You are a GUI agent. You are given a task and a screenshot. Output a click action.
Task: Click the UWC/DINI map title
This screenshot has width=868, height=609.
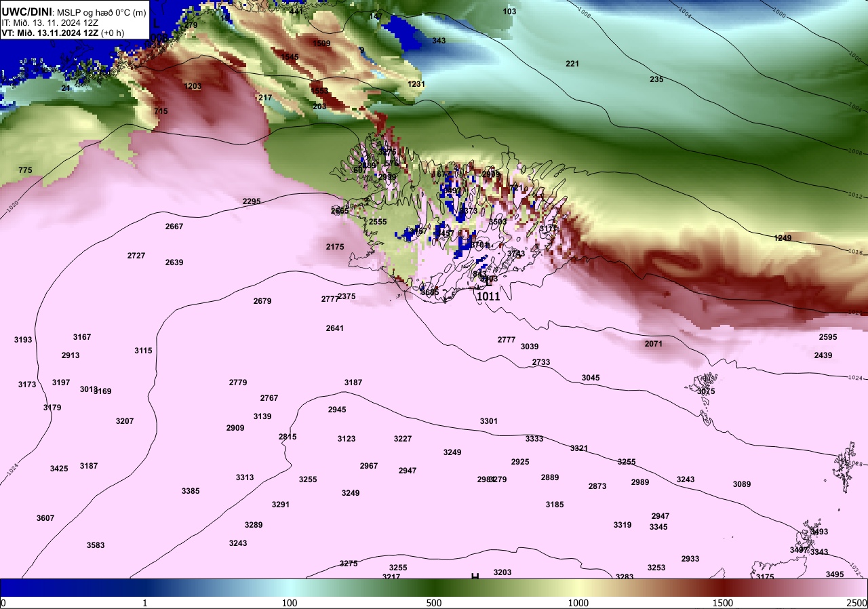74,11
